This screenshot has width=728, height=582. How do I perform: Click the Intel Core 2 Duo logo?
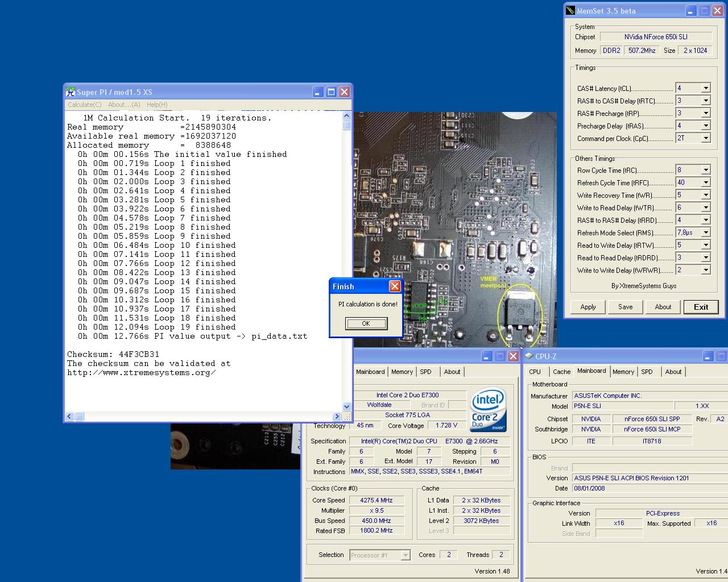[488, 410]
